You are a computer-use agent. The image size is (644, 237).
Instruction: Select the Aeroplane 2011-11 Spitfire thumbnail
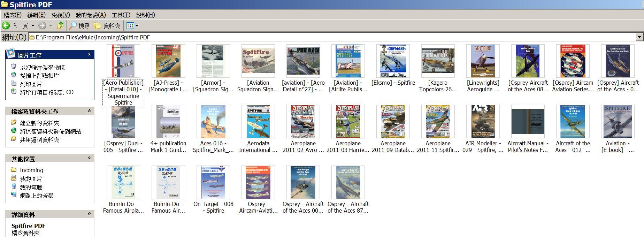pos(438,122)
